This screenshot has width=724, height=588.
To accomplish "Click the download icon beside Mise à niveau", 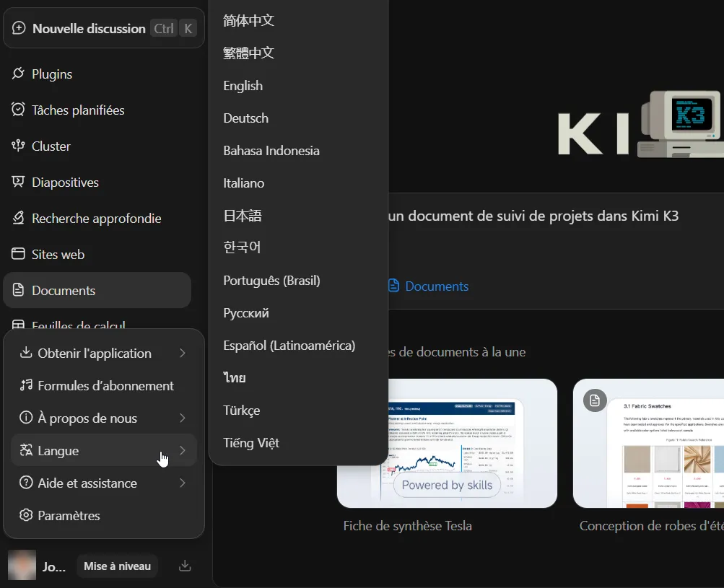I will 185,566.
